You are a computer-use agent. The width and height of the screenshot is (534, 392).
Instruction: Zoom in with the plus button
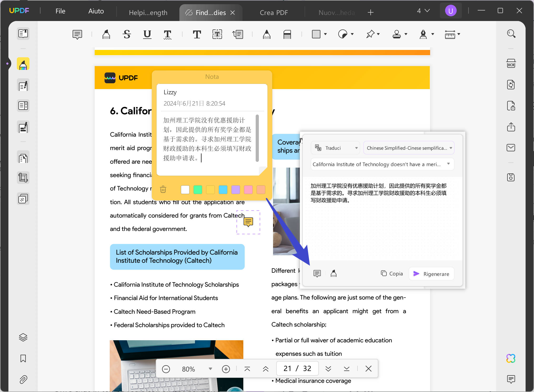[226, 369]
